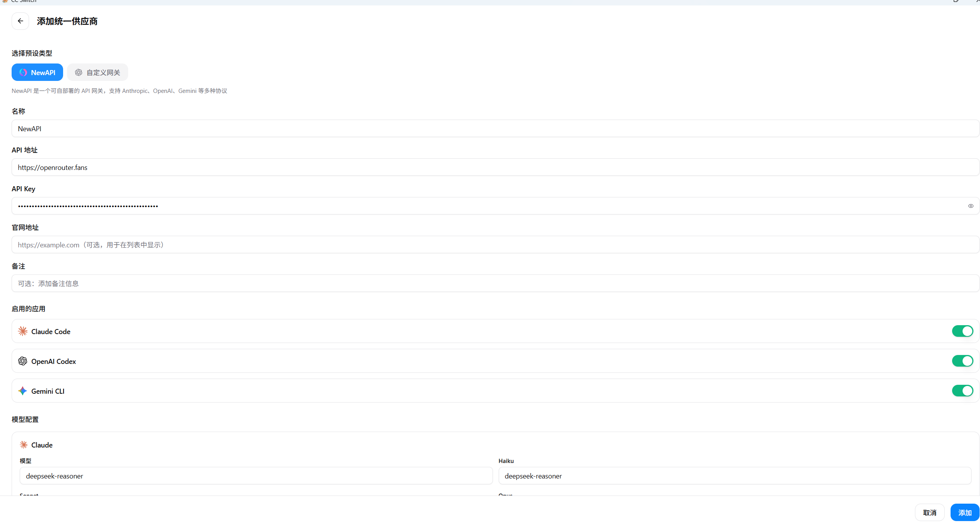Click the API Key label
Viewport: 980px width, 523px height.
pyautogui.click(x=23, y=189)
